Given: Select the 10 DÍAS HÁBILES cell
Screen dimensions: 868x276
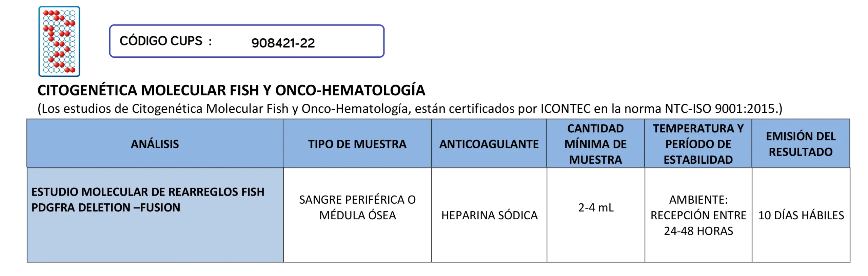Looking at the screenshot, I should point(801,215).
